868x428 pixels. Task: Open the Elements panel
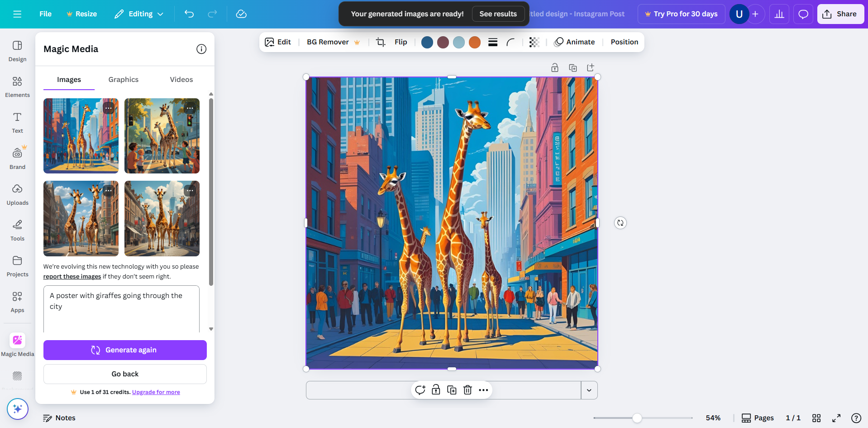pos(17,86)
